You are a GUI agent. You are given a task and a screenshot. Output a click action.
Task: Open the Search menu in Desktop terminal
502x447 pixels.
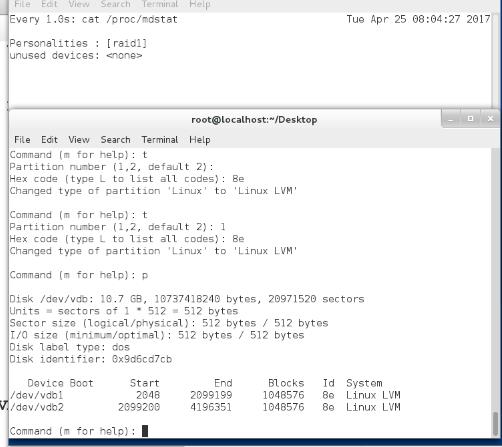point(115,140)
